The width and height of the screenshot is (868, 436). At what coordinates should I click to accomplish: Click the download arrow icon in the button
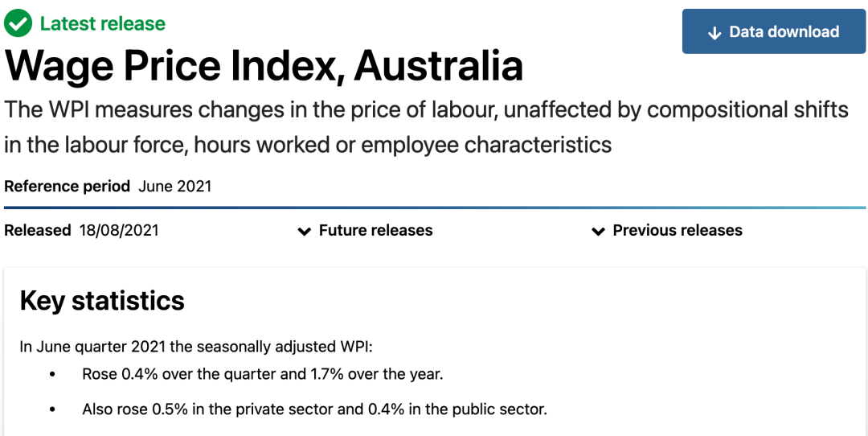click(714, 33)
